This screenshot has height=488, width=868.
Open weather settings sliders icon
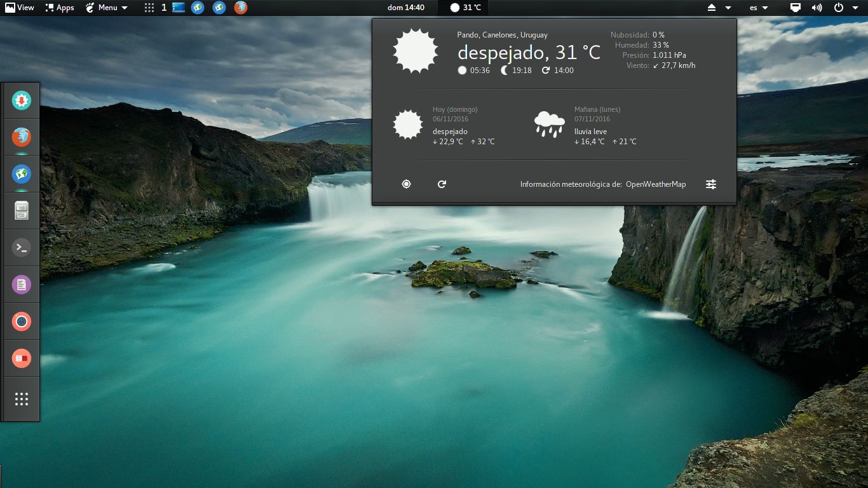click(x=711, y=184)
